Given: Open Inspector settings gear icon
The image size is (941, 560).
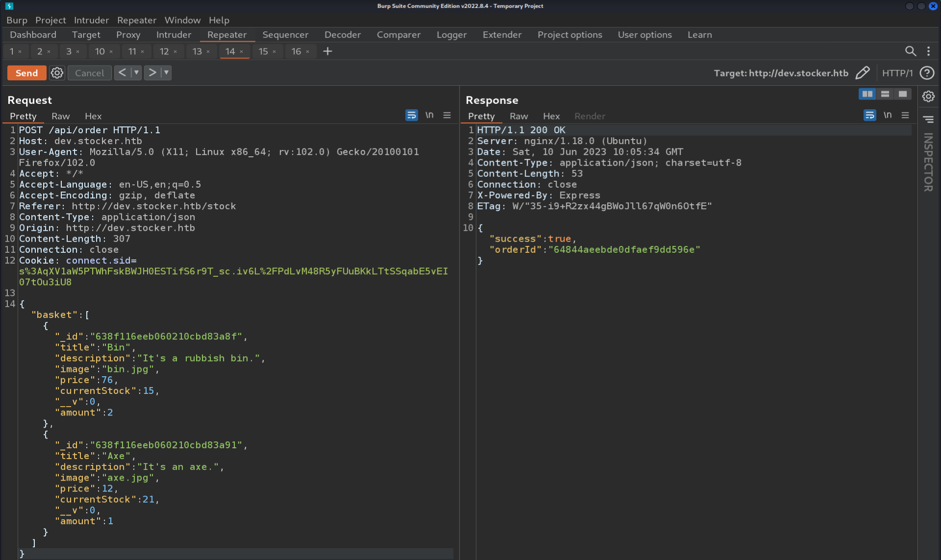Looking at the screenshot, I should (928, 97).
